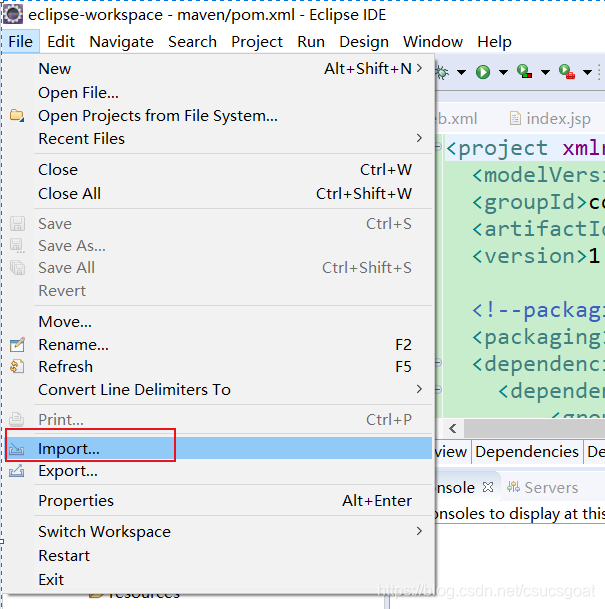Select Move... in the File menu

[x=219, y=322]
